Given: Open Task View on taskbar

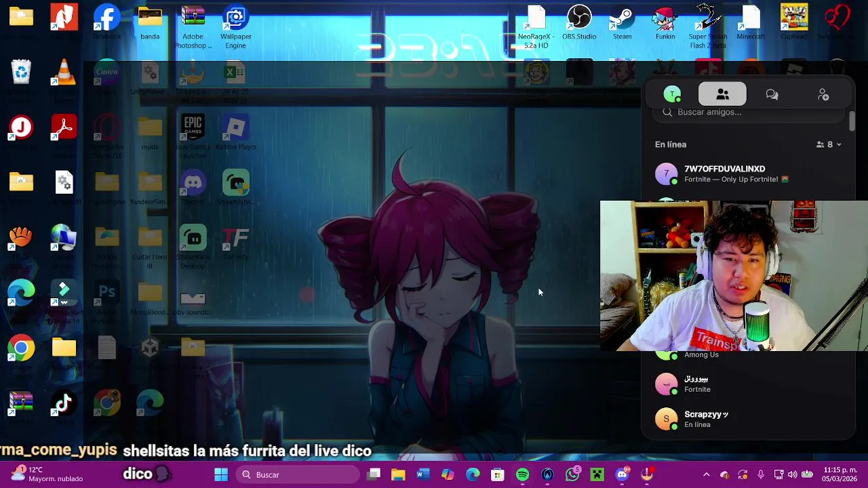Looking at the screenshot, I should (374, 474).
